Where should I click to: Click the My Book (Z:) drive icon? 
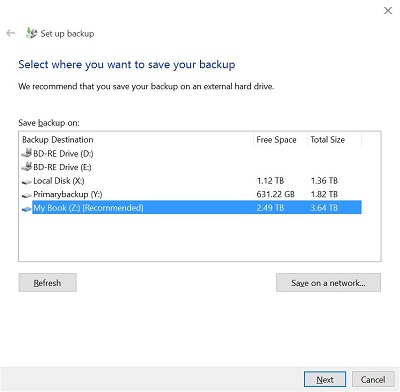click(27, 209)
